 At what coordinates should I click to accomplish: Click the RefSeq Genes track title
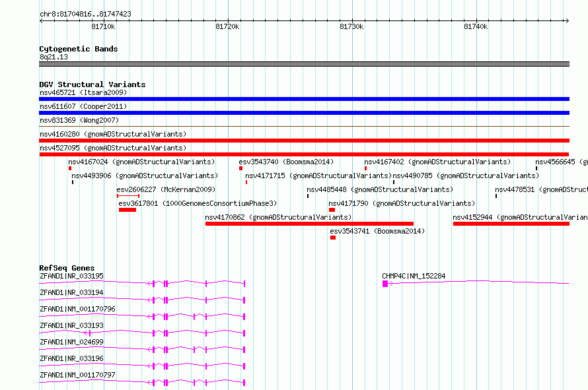[x=67, y=268]
